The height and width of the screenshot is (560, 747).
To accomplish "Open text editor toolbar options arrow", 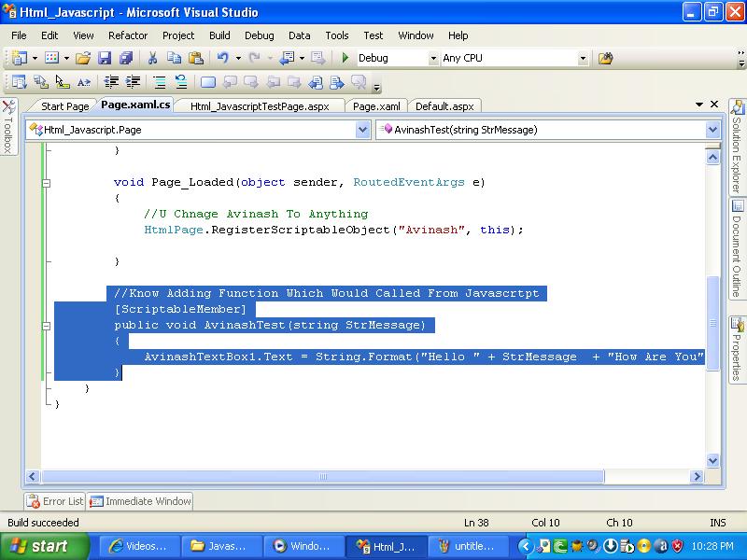I will [x=377, y=87].
